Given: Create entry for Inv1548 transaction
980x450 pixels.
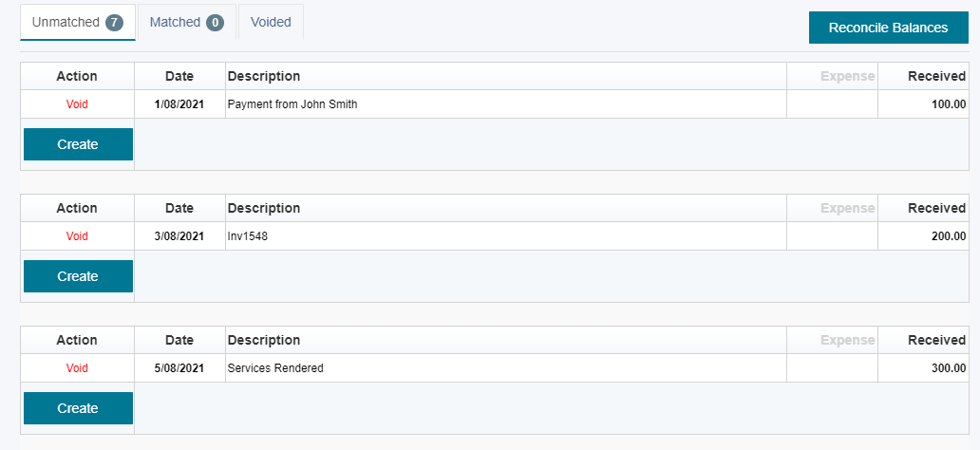Looking at the screenshot, I should [78, 276].
